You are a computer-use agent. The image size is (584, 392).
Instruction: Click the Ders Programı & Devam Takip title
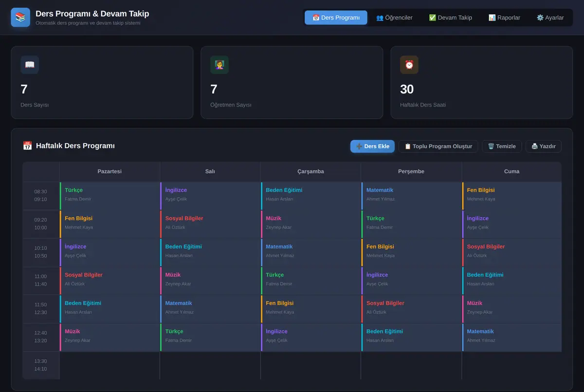[92, 14]
